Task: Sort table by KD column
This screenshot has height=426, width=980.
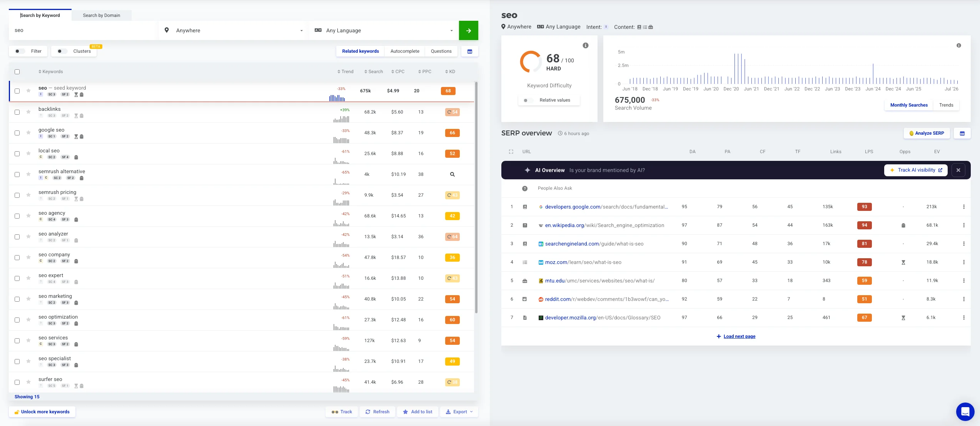Action: pos(450,72)
